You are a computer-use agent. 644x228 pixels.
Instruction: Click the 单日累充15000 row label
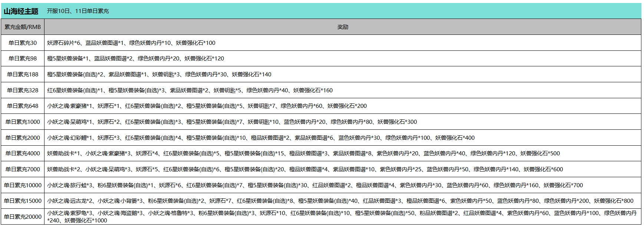[23, 201]
